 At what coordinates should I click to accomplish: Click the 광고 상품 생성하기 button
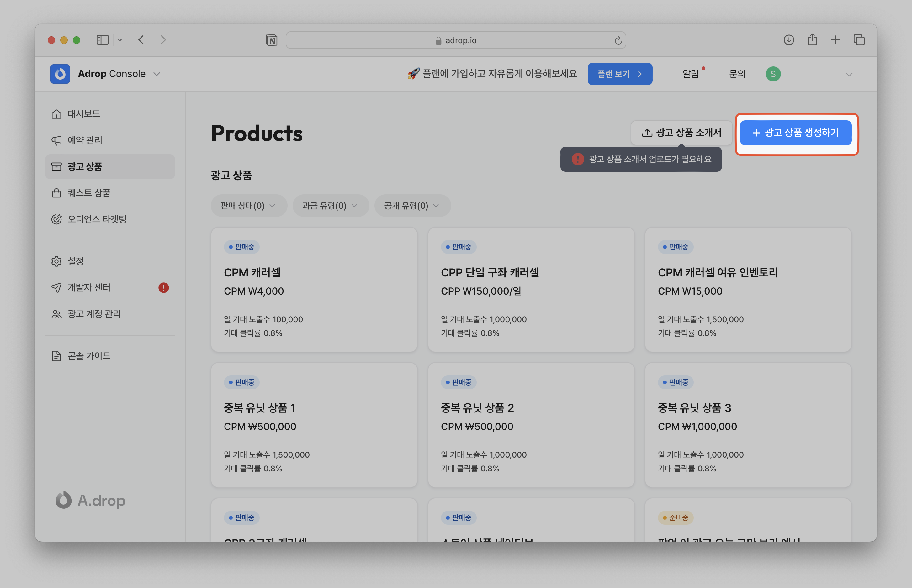(795, 133)
